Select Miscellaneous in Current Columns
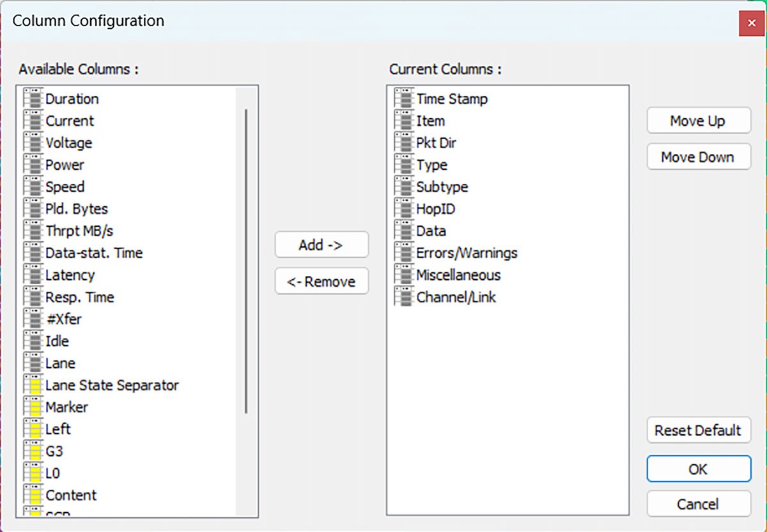 tap(458, 275)
